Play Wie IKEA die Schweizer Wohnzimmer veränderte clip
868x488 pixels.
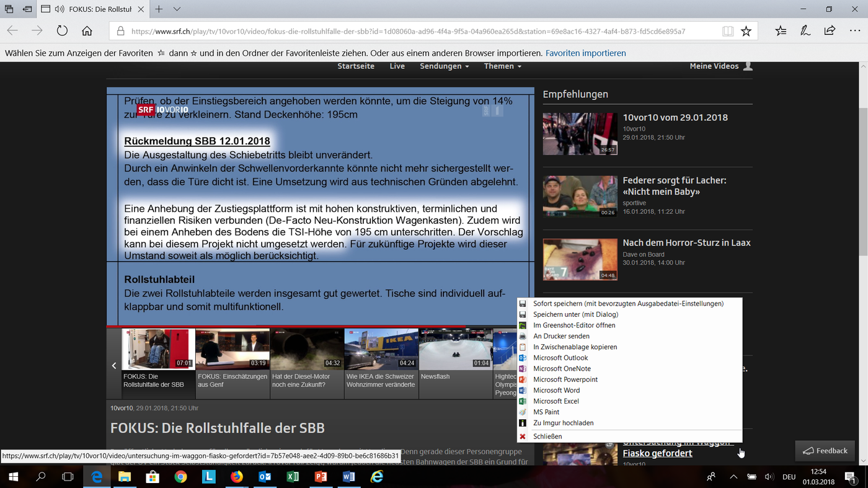(x=381, y=363)
